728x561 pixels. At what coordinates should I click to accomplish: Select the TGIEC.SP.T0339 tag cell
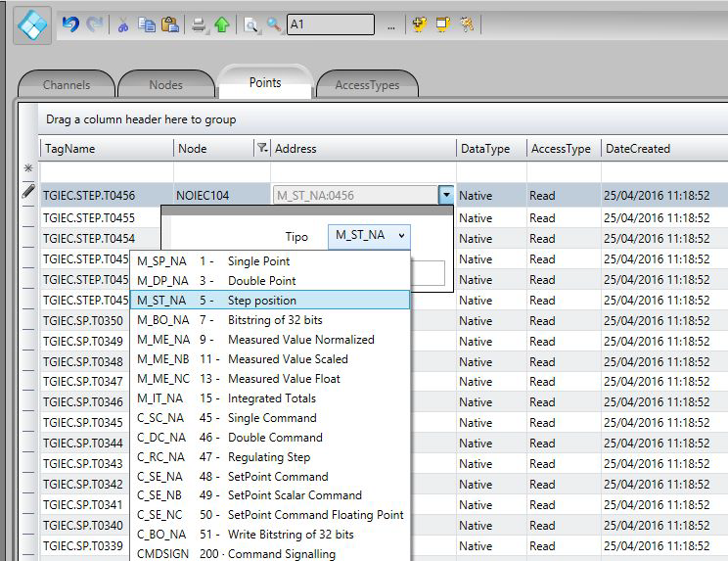click(84, 545)
